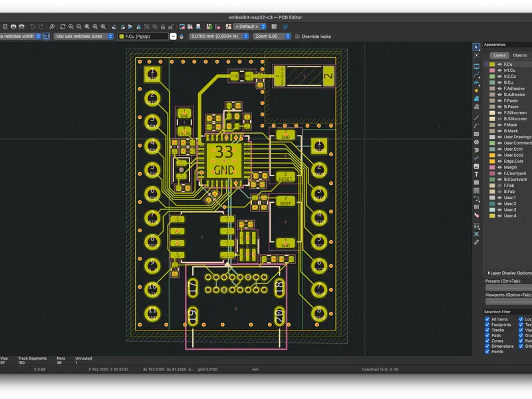532x399 pixels.
Task: Click the Zoom out icon
Action: tap(79, 27)
